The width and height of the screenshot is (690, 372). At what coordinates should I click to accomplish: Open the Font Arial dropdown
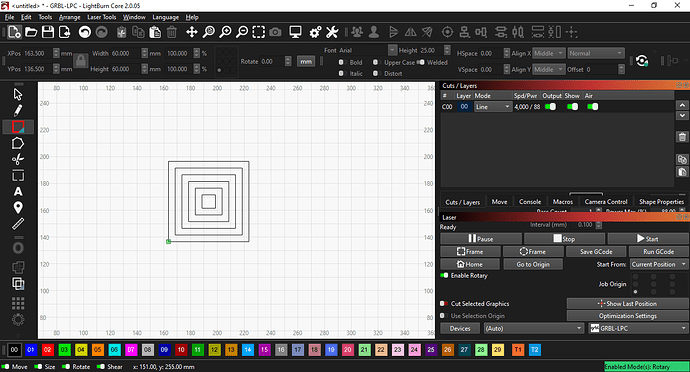367,50
